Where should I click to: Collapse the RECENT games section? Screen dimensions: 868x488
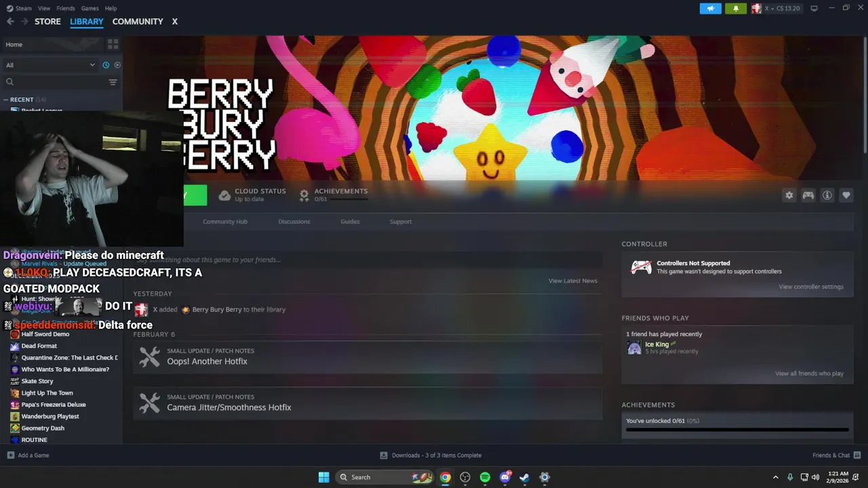click(x=5, y=100)
